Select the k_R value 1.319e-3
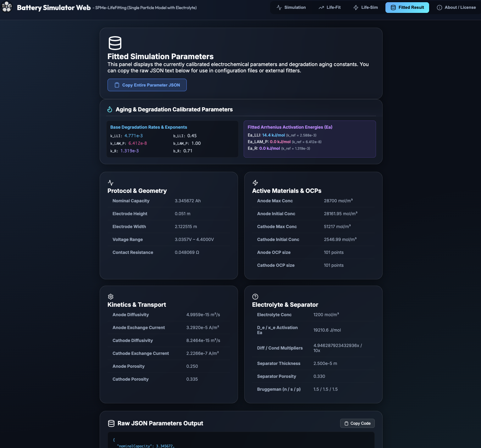This screenshot has height=448, width=481. click(130, 151)
